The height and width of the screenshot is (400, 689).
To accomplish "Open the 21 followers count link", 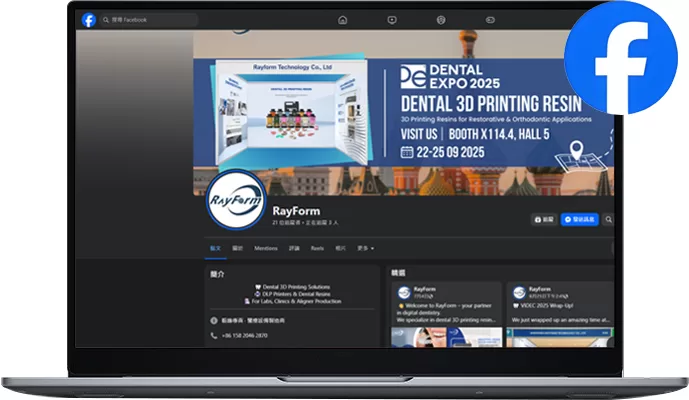I will click(x=286, y=223).
